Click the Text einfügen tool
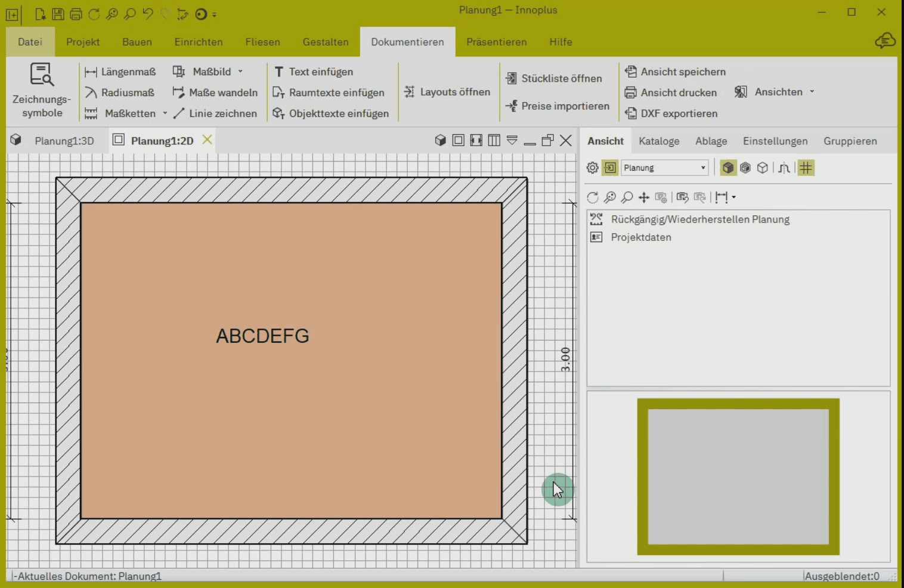The width and height of the screenshot is (904, 588). 313,72
